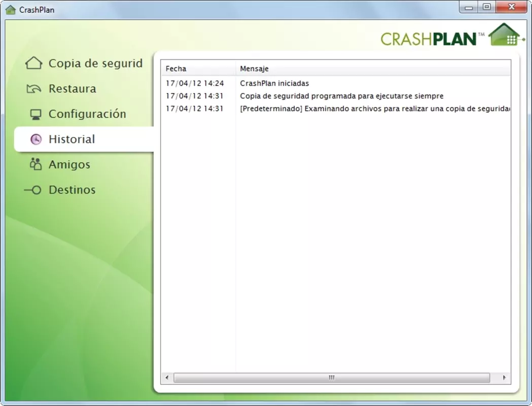Click the horizontal scrollbar thumb
The width and height of the screenshot is (532, 406).
point(332,378)
